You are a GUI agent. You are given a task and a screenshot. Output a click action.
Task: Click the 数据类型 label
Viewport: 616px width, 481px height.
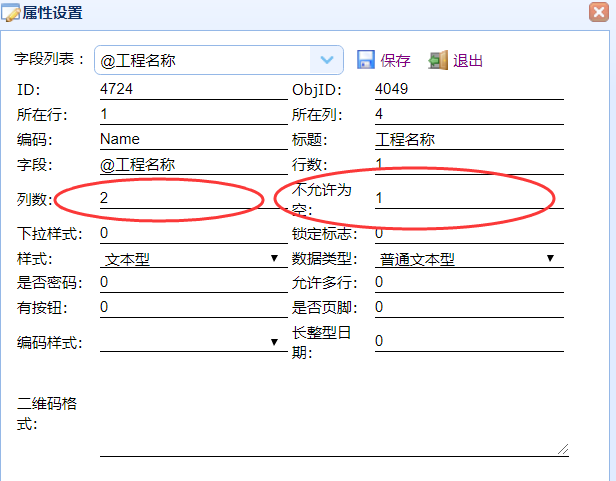324,259
